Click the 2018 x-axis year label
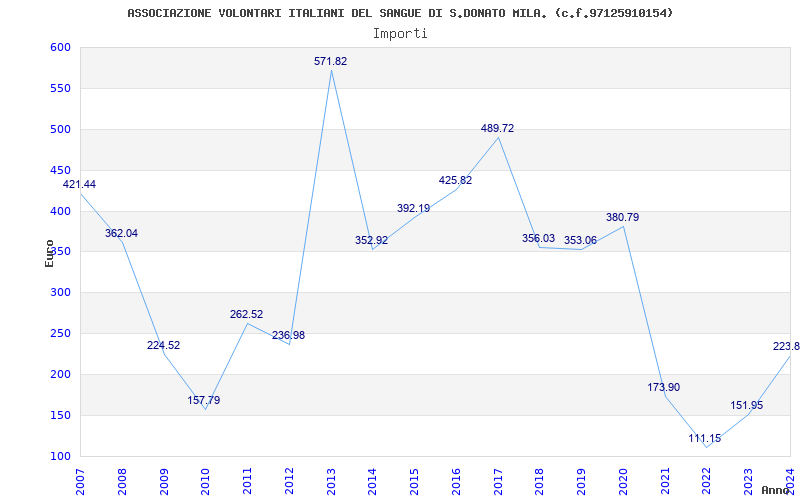Viewport: 800px width, 500px height. click(540, 482)
